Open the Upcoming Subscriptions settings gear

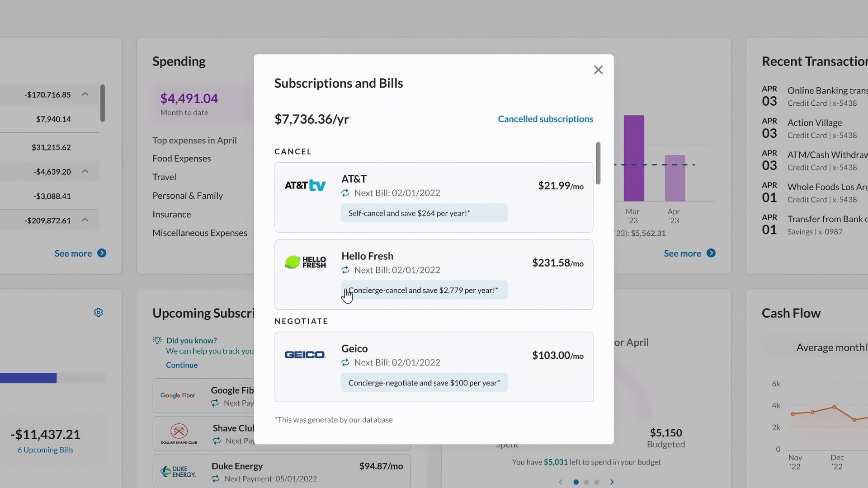[x=98, y=312]
